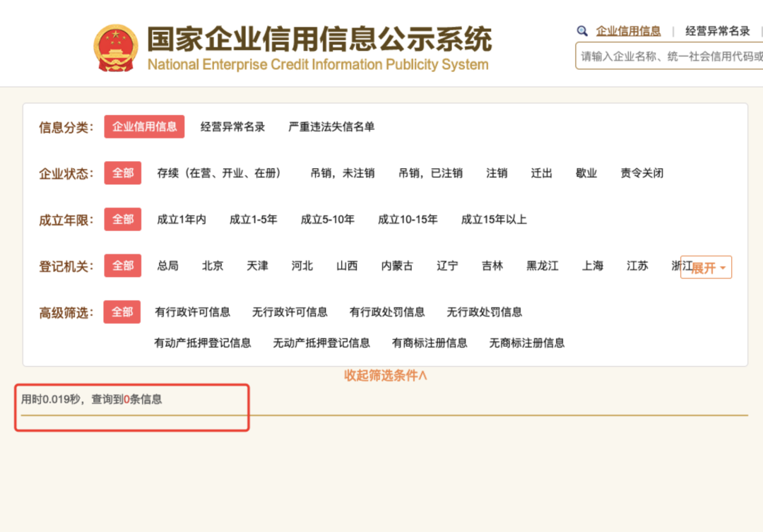Filter status 注销
763x532 pixels.
[x=497, y=173]
